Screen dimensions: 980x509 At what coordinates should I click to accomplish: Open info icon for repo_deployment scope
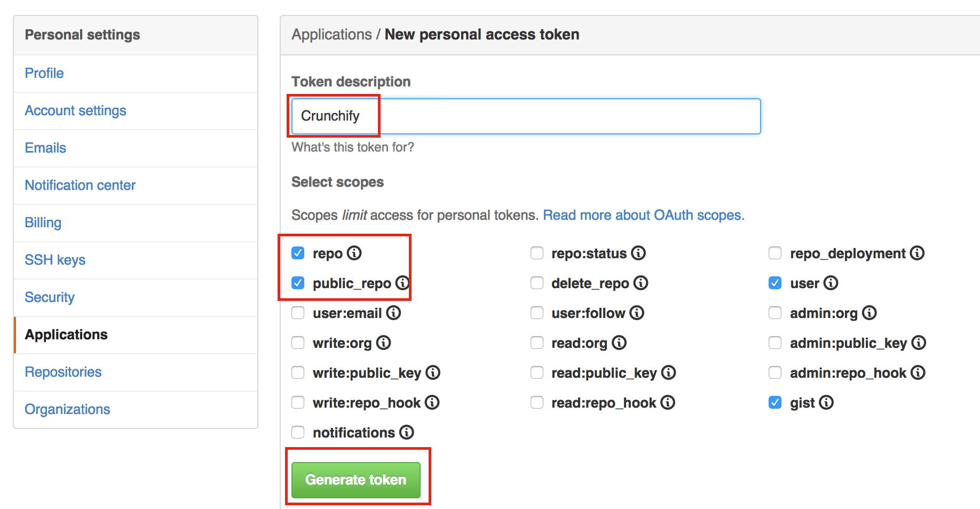tap(918, 253)
